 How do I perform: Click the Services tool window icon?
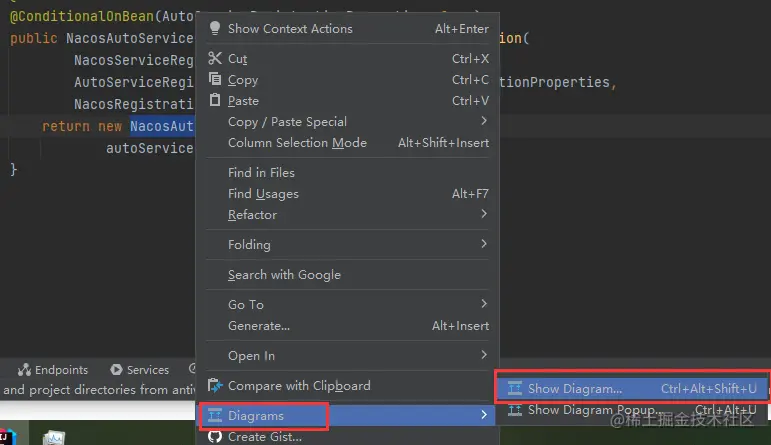pos(117,369)
